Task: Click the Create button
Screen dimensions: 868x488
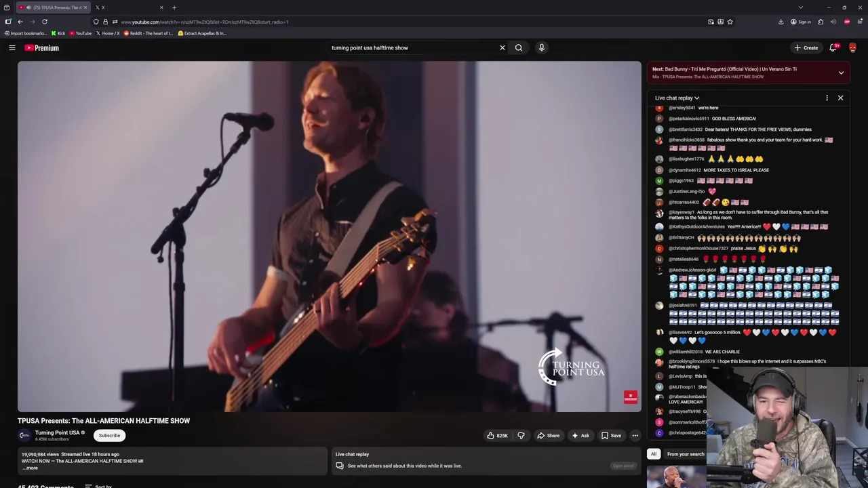Action: 806,47
